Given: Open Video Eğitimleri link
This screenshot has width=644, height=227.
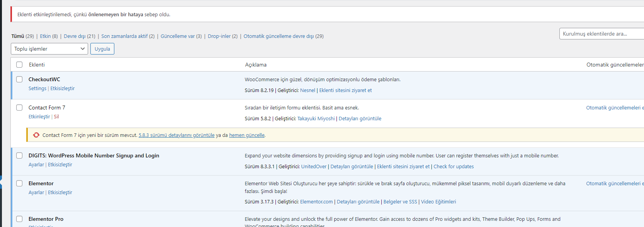Looking at the screenshot, I should pos(438,202).
